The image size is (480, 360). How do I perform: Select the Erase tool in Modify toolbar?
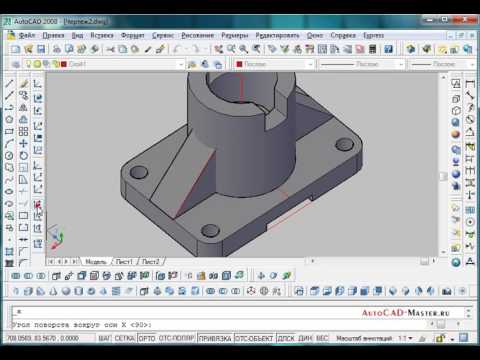coord(23,83)
